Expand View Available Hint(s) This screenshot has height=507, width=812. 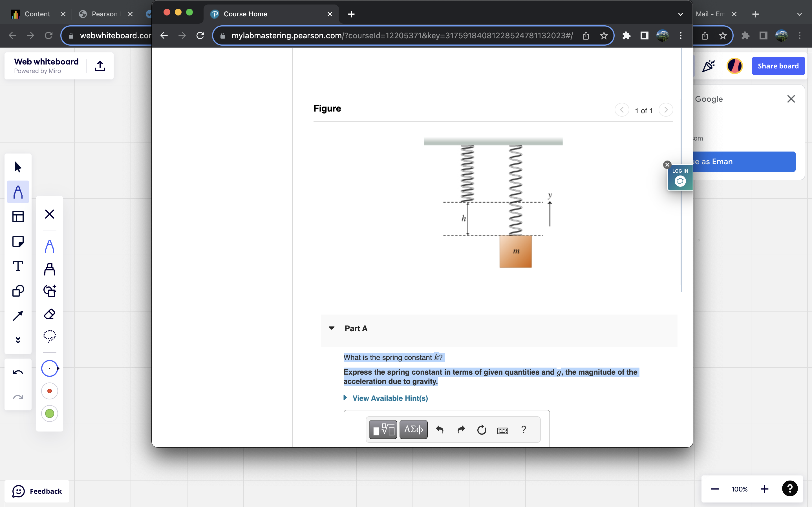[390, 398]
